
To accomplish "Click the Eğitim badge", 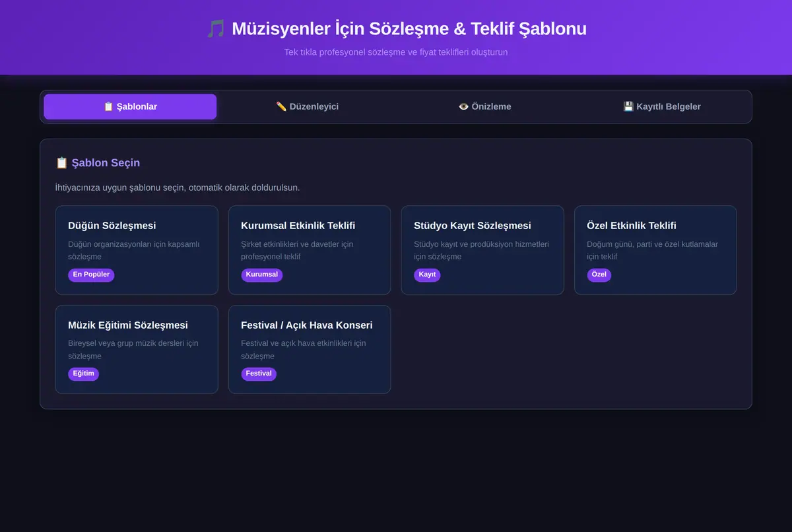I will (83, 374).
